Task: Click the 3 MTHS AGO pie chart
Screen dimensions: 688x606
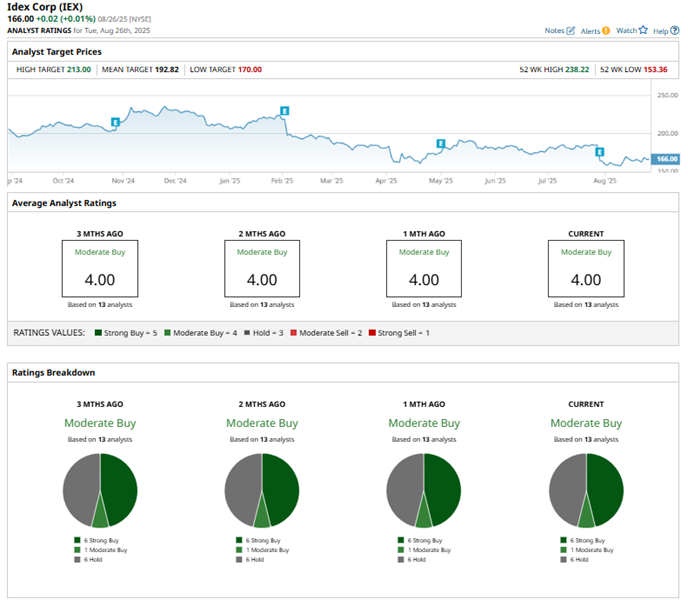Action: 100,490
